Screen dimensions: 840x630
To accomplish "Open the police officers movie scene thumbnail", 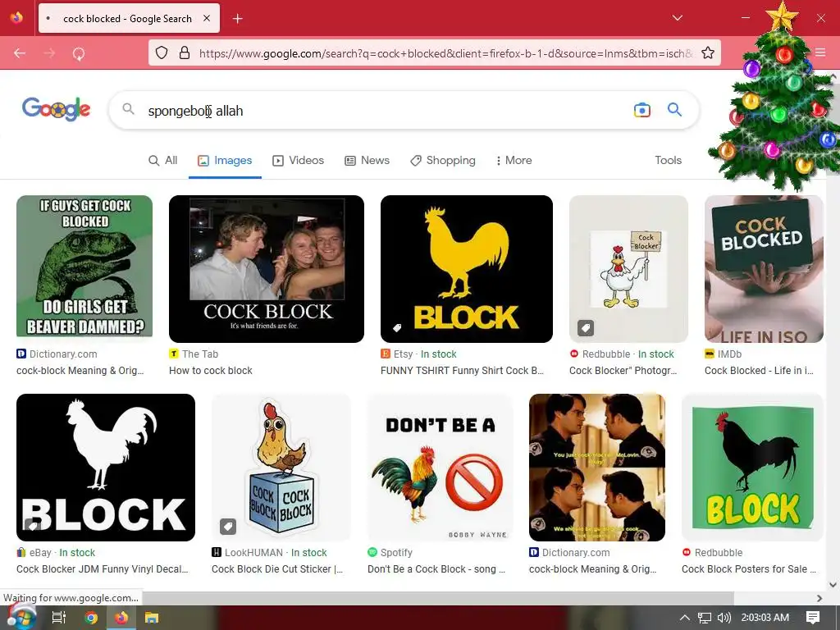I will (597, 467).
